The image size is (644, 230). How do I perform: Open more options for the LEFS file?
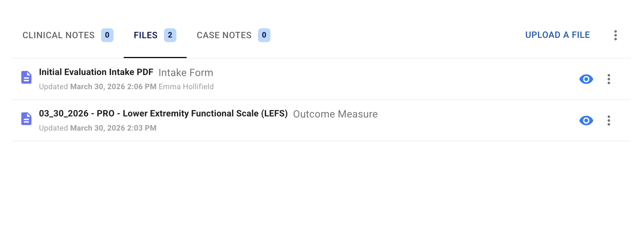(x=609, y=121)
